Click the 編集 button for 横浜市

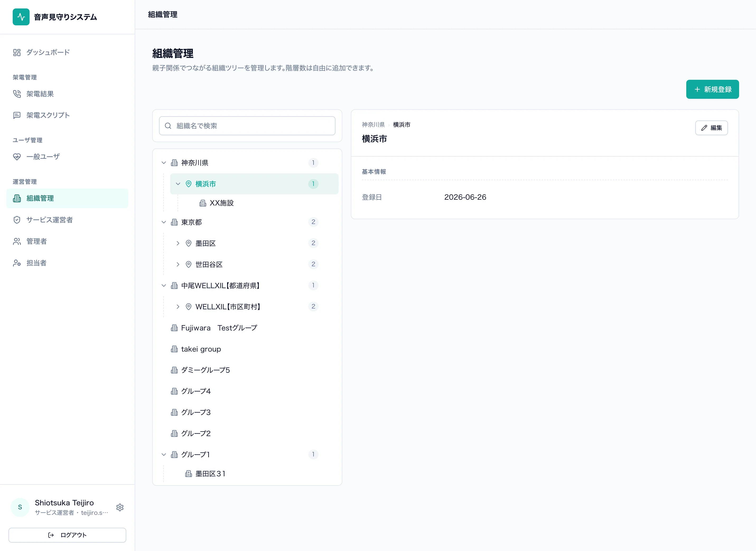pos(711,128)
